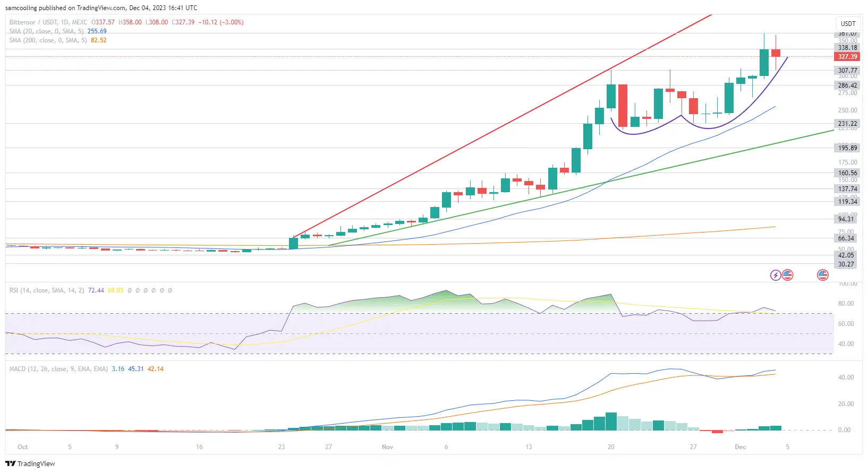Click the rightmost US flag event icon
The image size is (868, 473).
[x=823, y=275]
